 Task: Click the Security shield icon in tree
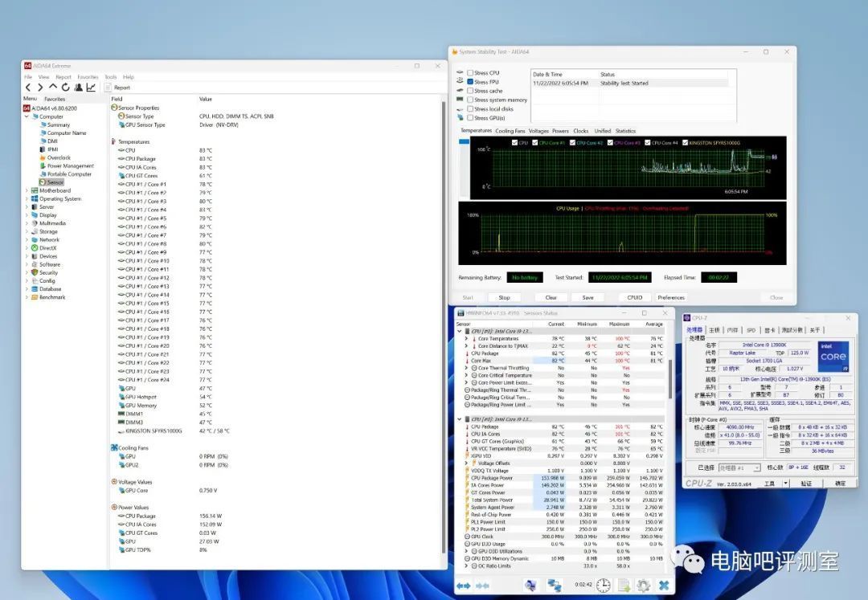pos(35,272)
